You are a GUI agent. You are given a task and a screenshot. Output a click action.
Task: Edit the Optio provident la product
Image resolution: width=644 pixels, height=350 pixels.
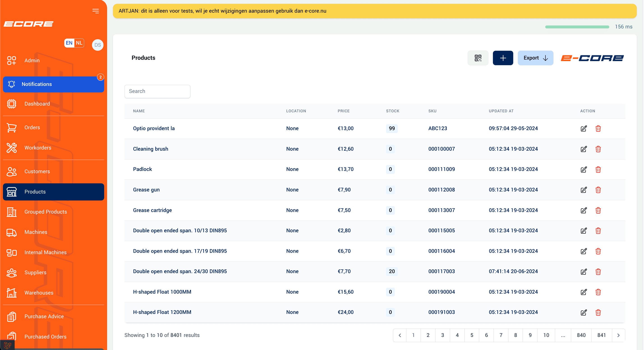[584, 129]
